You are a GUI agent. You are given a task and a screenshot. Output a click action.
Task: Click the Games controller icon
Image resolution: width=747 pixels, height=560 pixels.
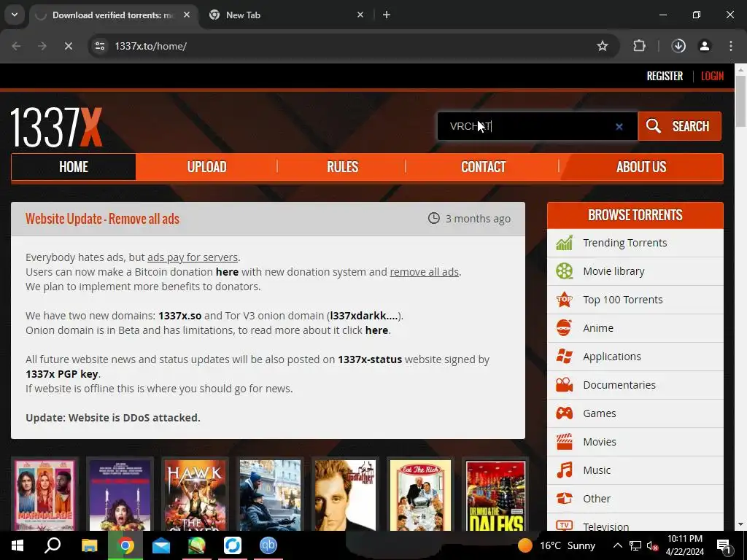click(x=564, y=413)
